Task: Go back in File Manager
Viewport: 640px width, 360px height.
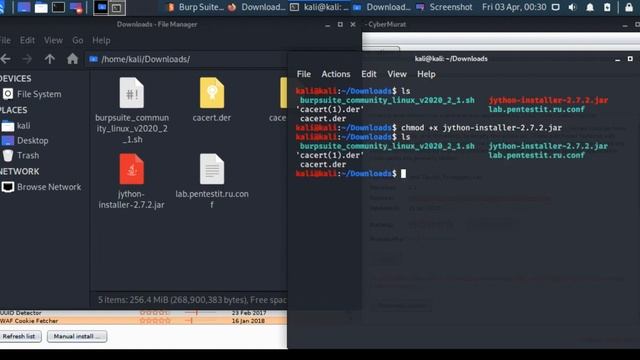Action: [x=6, y=59]
